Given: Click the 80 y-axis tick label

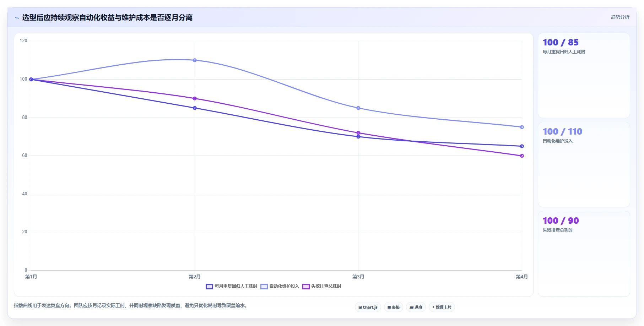Looking at the screenshot, I should coord(25,118).
